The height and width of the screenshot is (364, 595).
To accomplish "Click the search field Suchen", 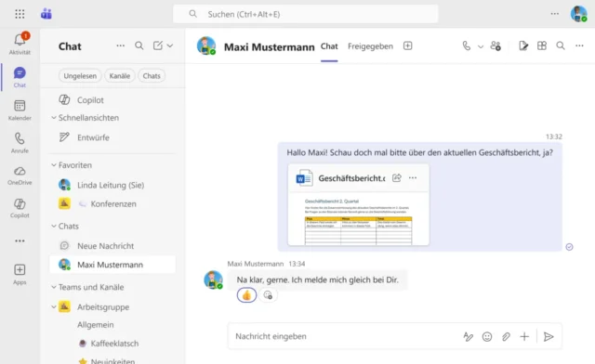I will [306, 14].
